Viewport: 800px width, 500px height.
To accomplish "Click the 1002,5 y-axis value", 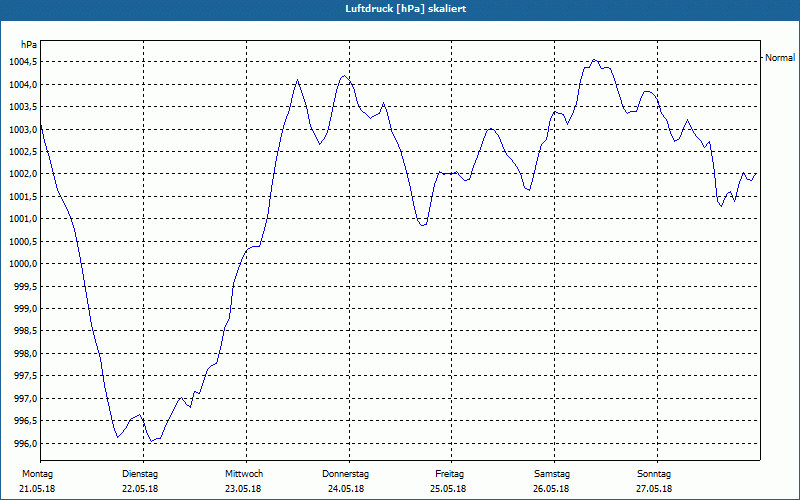I will (23, 152).
